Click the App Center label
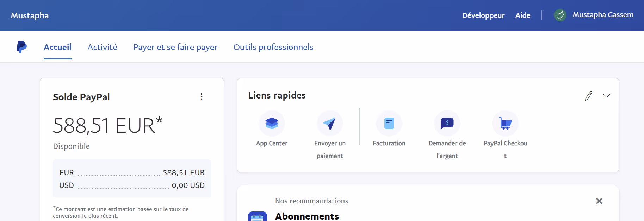 tap(272, 143)
